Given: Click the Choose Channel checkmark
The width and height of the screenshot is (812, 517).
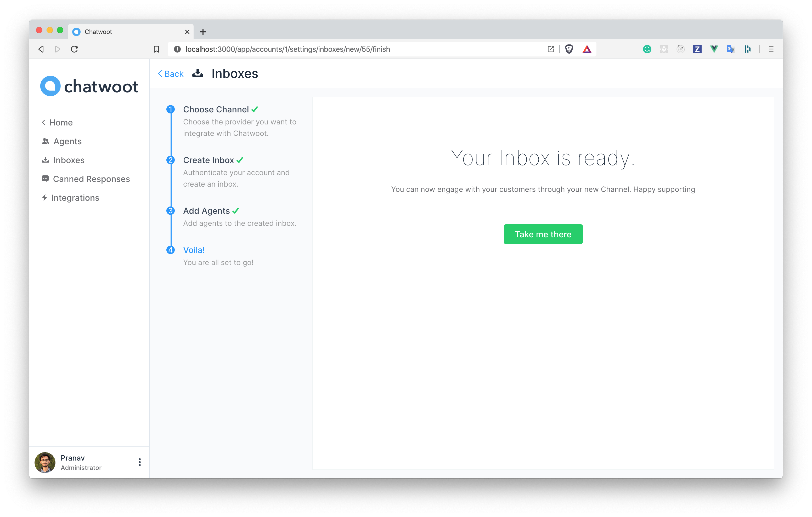Looking at the screenshot, I should [256, 109].
